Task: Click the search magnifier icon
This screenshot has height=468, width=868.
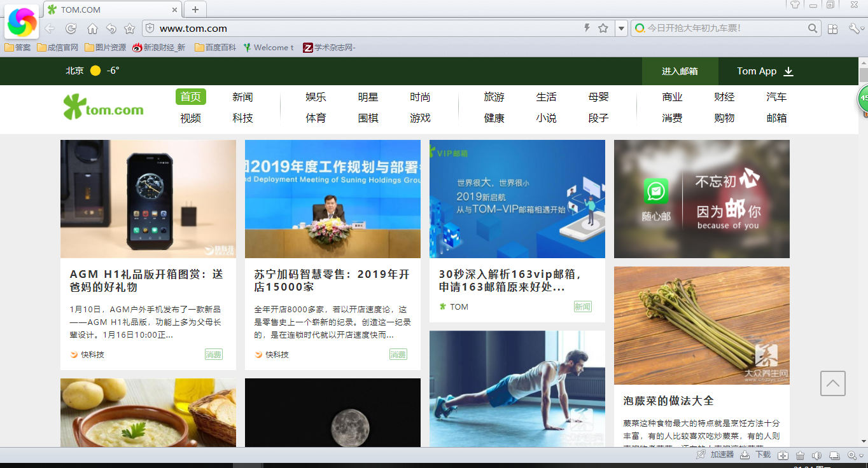Action: 813,28
